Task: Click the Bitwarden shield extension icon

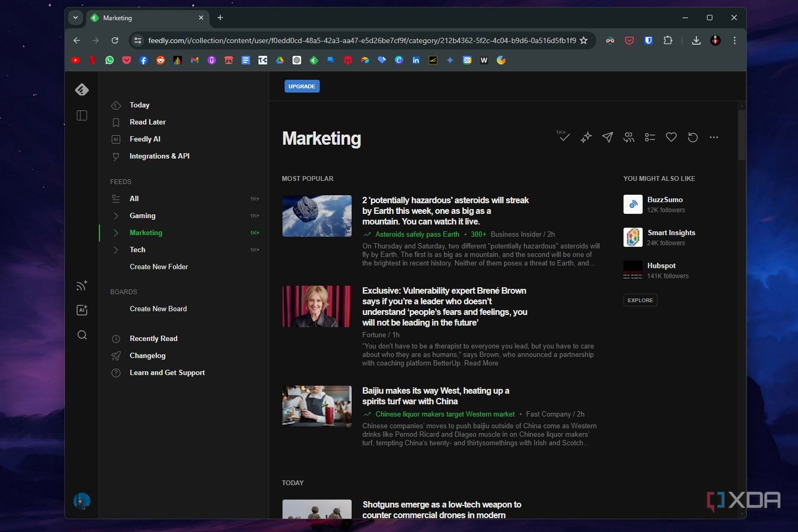Action: tap(649, 40)
